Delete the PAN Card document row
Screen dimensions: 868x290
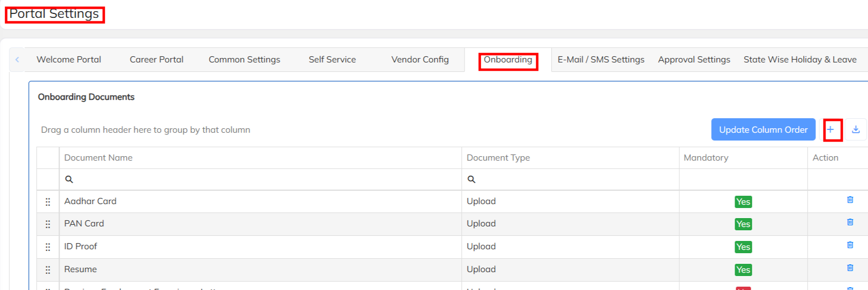[850, 222]
